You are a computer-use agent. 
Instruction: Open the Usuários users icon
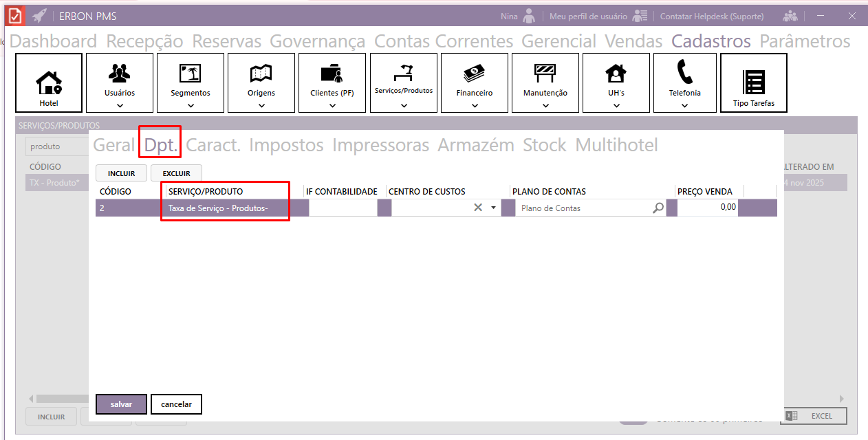click(120, 72)
